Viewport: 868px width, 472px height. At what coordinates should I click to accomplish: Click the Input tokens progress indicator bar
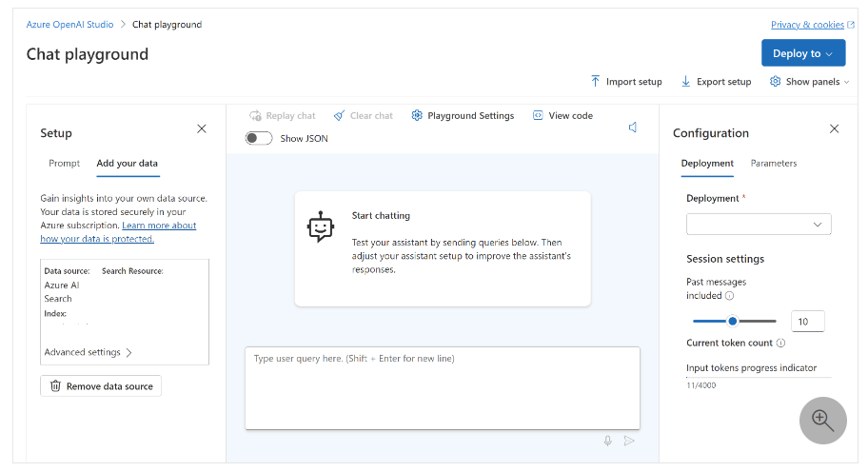coord(759,377)
